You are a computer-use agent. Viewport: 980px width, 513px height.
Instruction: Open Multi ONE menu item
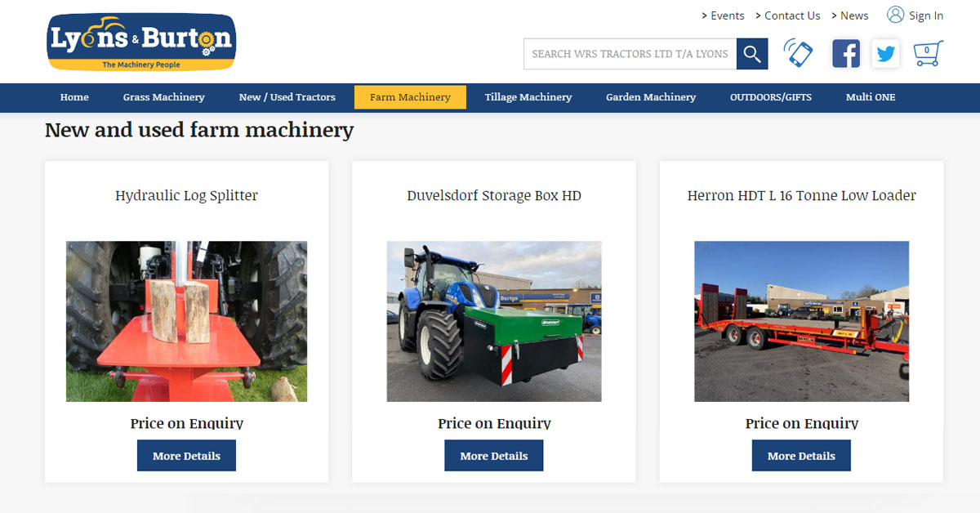click(871, 97)
